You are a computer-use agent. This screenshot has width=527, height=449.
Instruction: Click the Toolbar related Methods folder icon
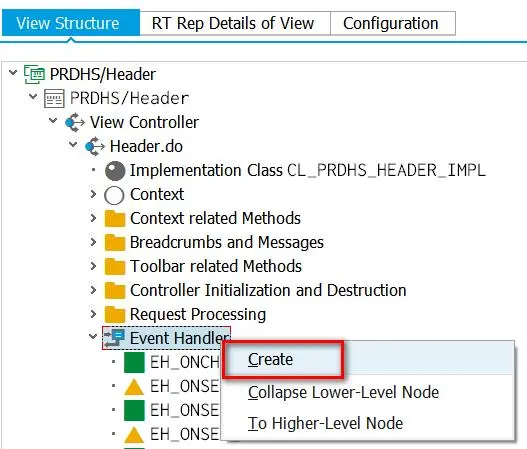115,267
